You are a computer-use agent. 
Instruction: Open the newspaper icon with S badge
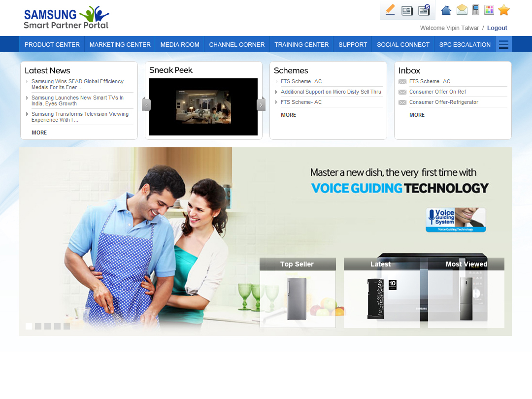[x=424, y=10]
